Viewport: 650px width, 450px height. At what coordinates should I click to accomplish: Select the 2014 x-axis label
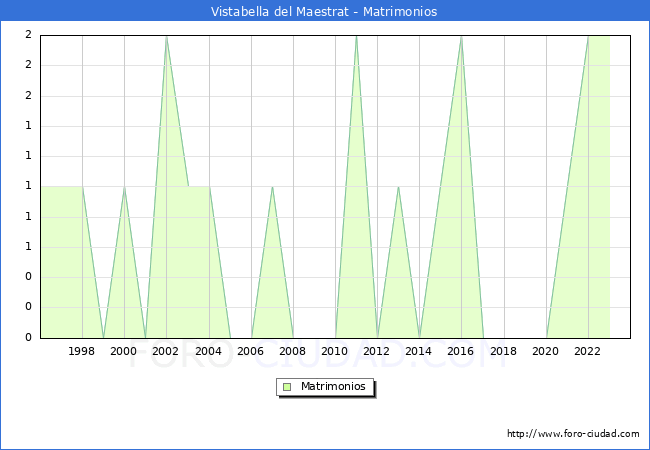pyautogui.click(x=419, y=351)
